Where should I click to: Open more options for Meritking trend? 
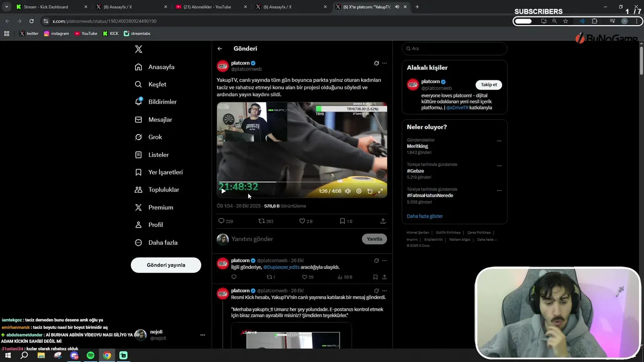tap(499, 141)
